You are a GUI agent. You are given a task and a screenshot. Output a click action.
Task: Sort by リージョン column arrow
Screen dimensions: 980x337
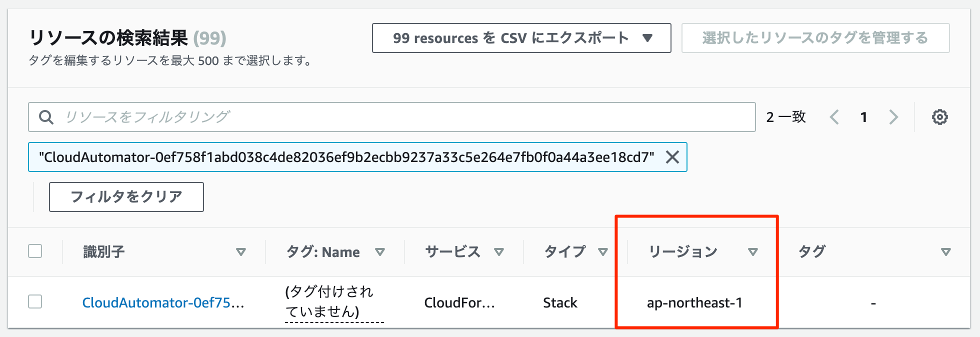click(753, 252)
